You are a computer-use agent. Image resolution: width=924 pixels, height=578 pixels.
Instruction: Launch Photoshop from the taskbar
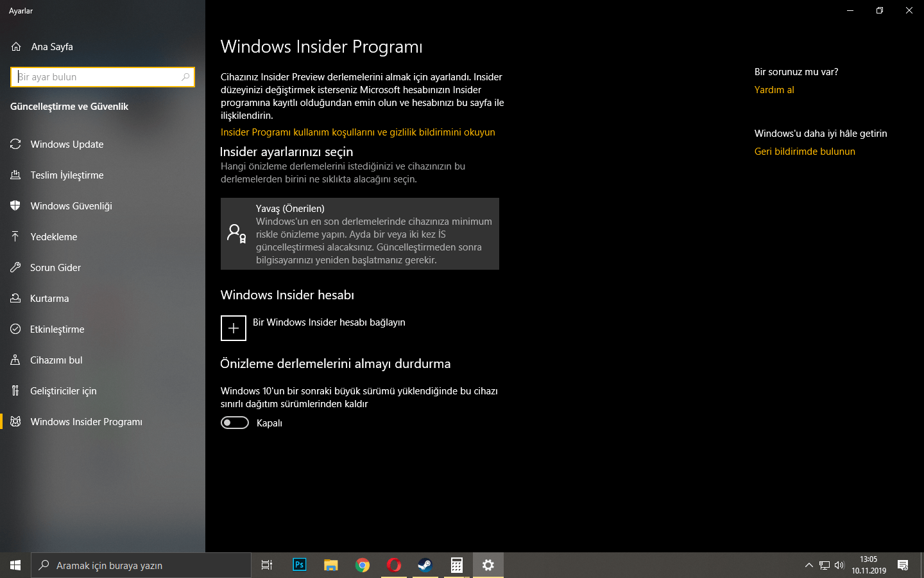[299, 565]
